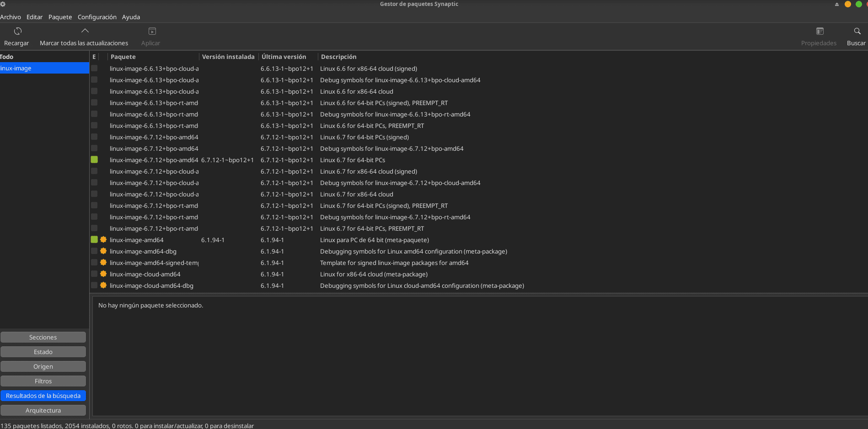Image resolution: width=868 pixels, height=429 pixels.
Task: Open the Propiedades toolbar icon
Action: point(820,31)
